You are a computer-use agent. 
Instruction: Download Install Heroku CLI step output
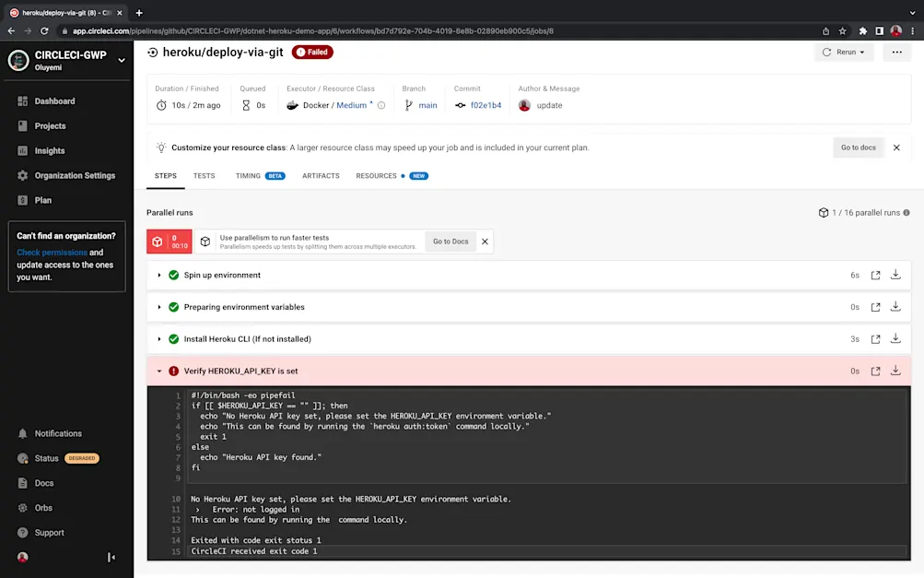pos(895,338)
